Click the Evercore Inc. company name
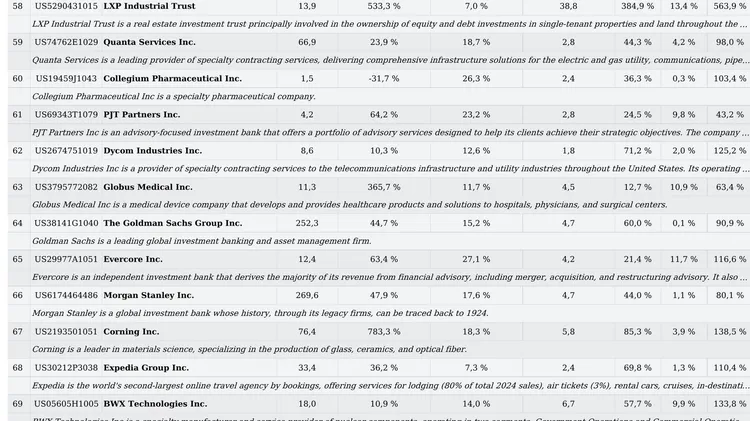The image size is (750, 421). (x=133, y=259)
